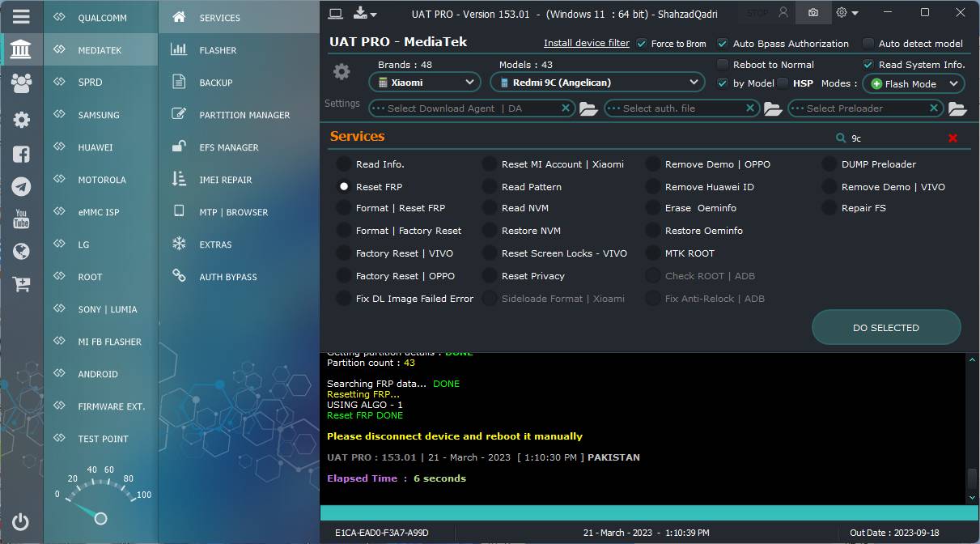This screenshot has height=544, width=980.
Task: Switch to the IMEI REPAIR tab
Action: pos(239,180)
